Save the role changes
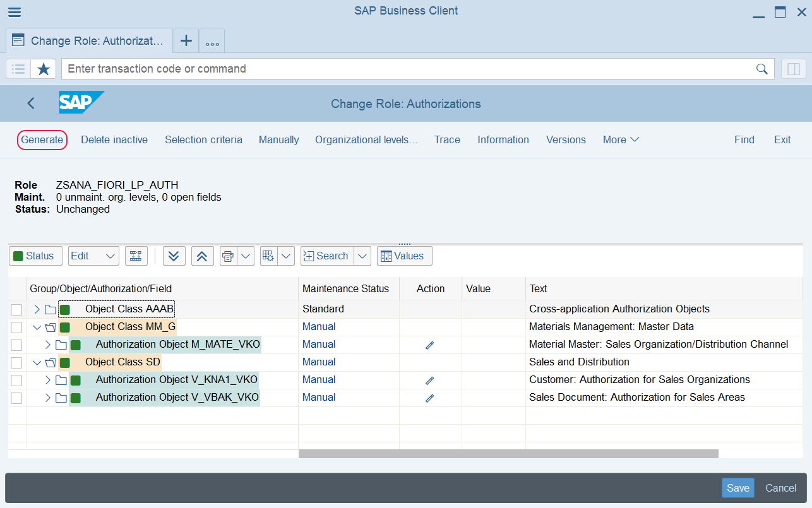Image resolution: width=812 pixels, height=508 pixels. 738,488
